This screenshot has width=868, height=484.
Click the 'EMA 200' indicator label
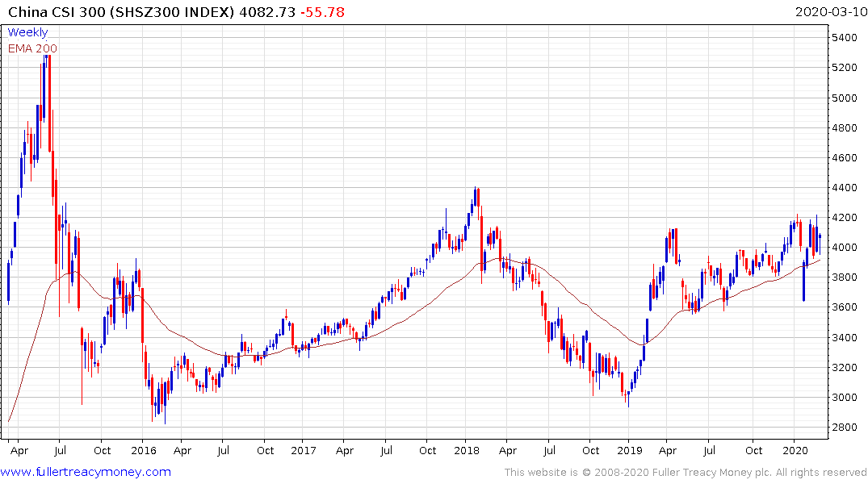click(32, 48)
